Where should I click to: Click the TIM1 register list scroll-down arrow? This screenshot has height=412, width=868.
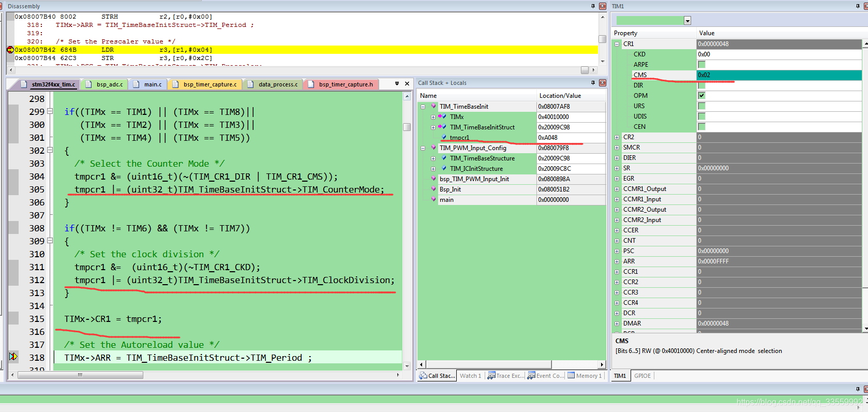click(865, 328)
